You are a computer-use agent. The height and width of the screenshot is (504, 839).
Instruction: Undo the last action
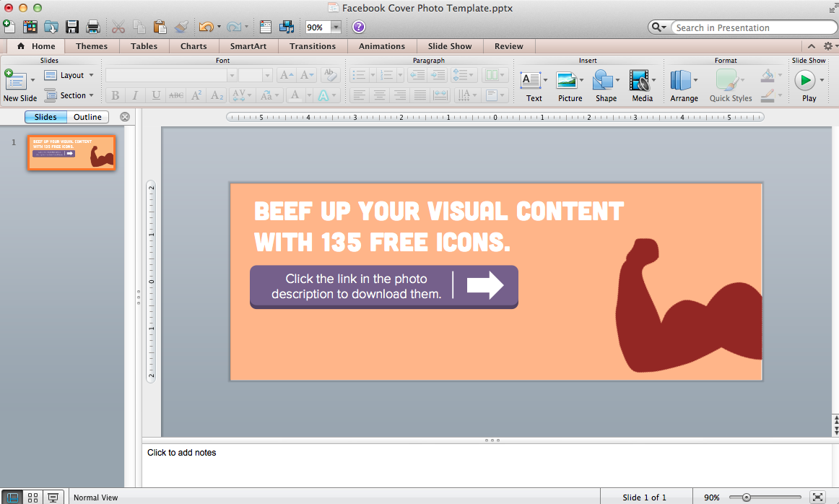click(x=206, y=27)
